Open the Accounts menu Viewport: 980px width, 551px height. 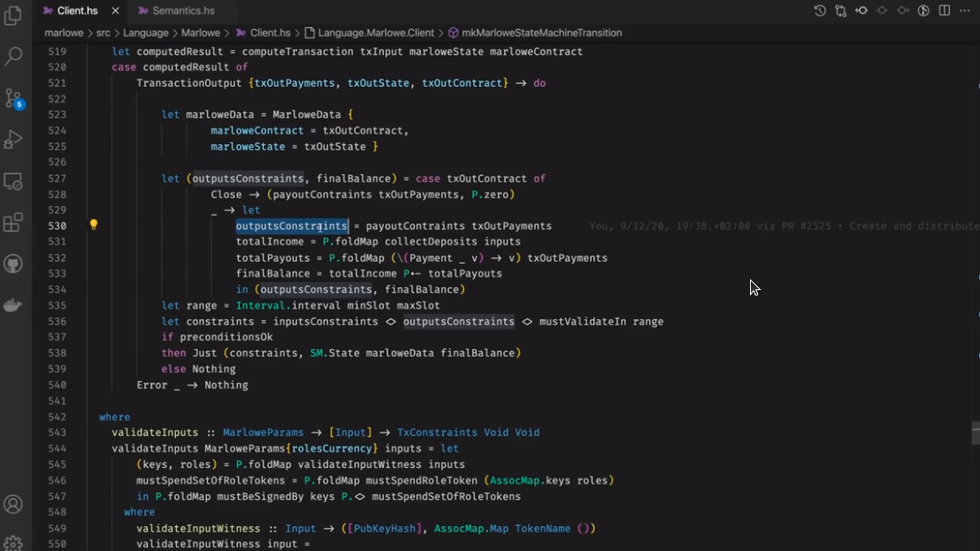(13, 504)
